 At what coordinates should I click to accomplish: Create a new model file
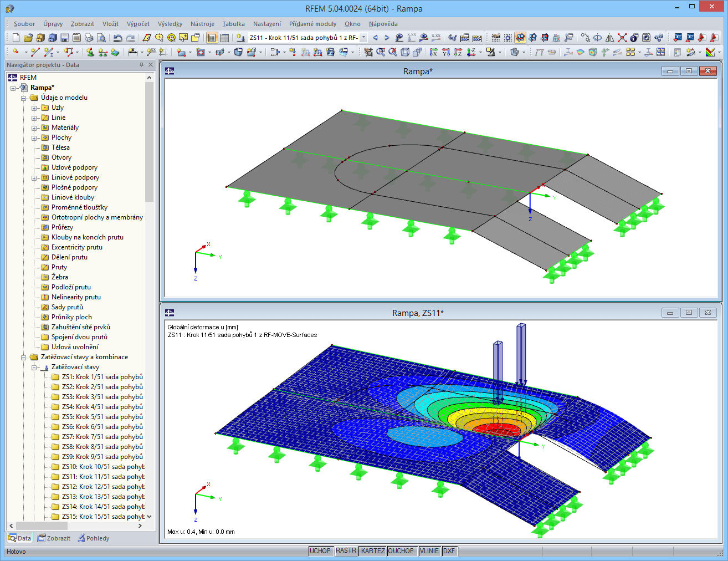click(x=16, y=38)
